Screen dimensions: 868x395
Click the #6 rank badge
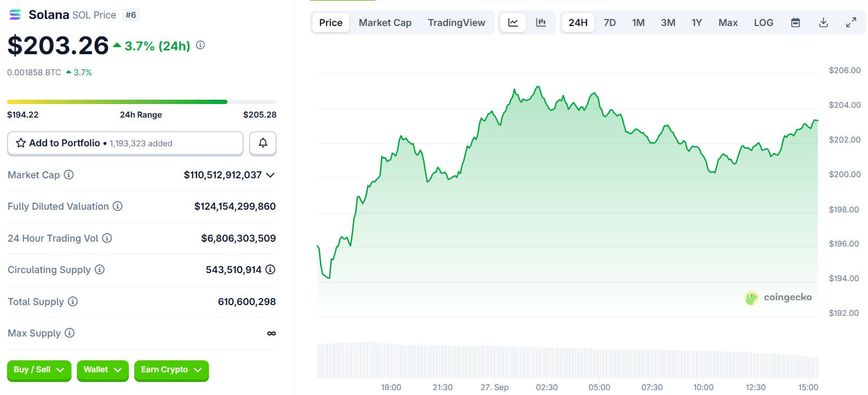click(130, 15)
